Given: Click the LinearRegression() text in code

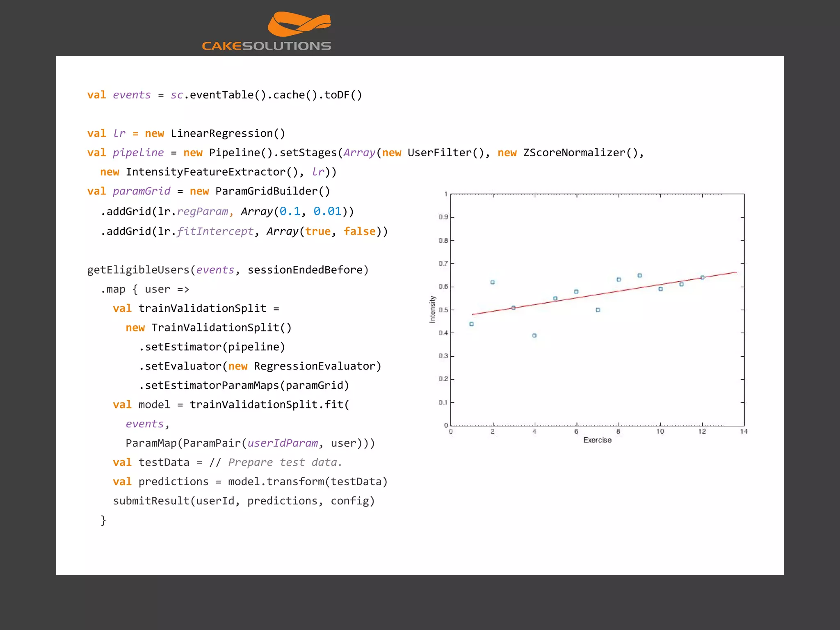Looking at the screenshot, I should point(228,134).
